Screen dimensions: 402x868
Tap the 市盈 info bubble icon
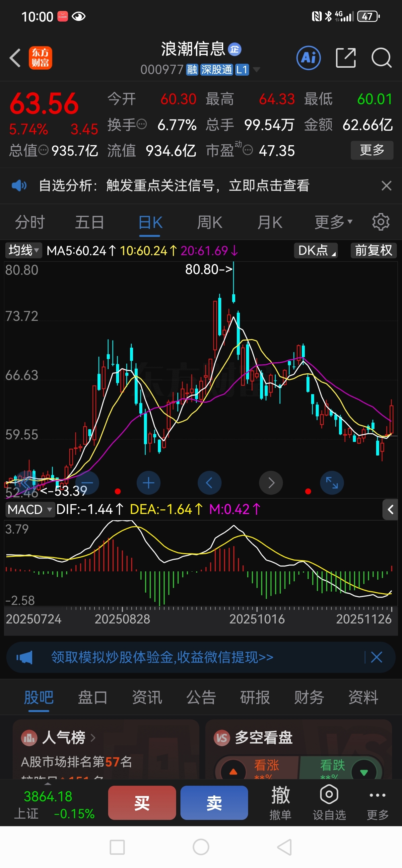tap(248, 150)
